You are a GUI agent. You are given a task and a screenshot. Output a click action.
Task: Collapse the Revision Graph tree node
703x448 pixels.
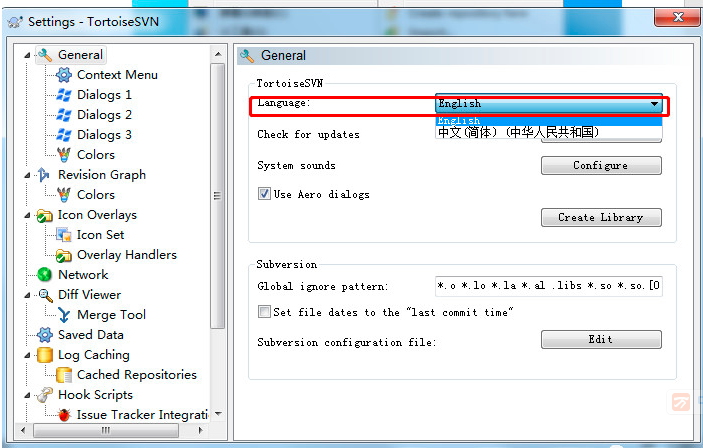coord(27,175)
